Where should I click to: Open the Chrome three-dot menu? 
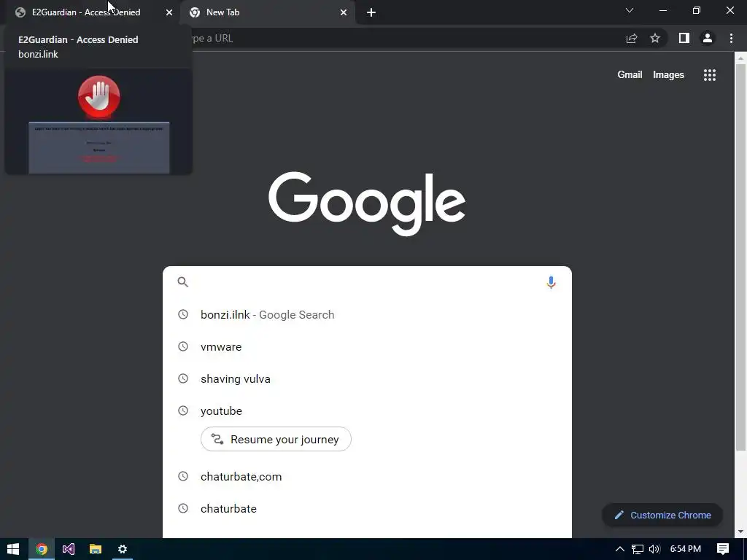[731, 38]
